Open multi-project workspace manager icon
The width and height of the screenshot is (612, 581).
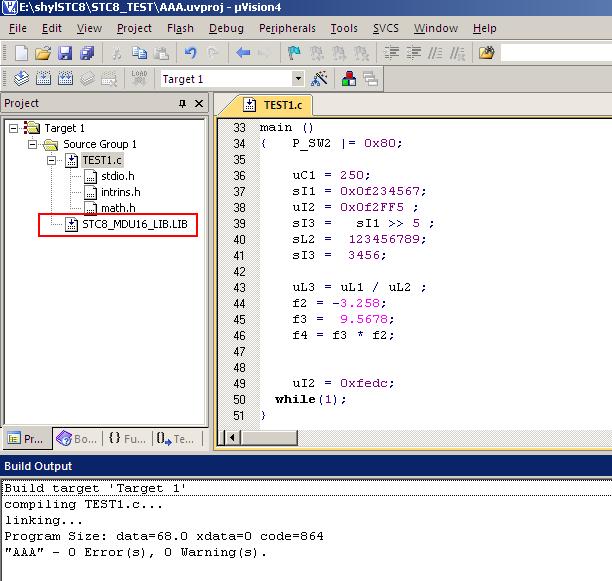(x=370, y=79)
